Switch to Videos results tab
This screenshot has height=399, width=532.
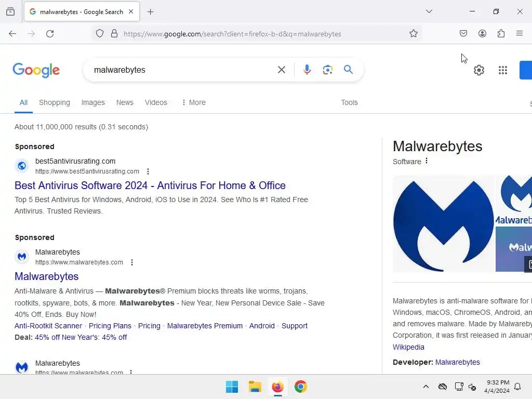156,102
